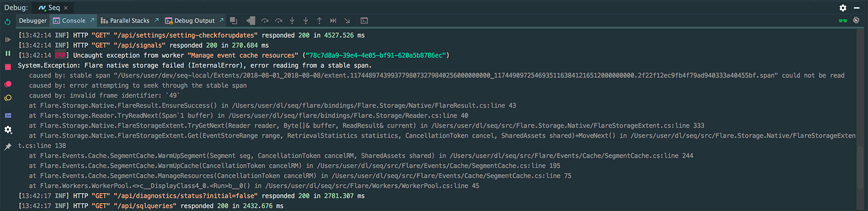This screenshot has width=868, height=211.
Task: Click Step Out up arrow
Action: point(319,21)
